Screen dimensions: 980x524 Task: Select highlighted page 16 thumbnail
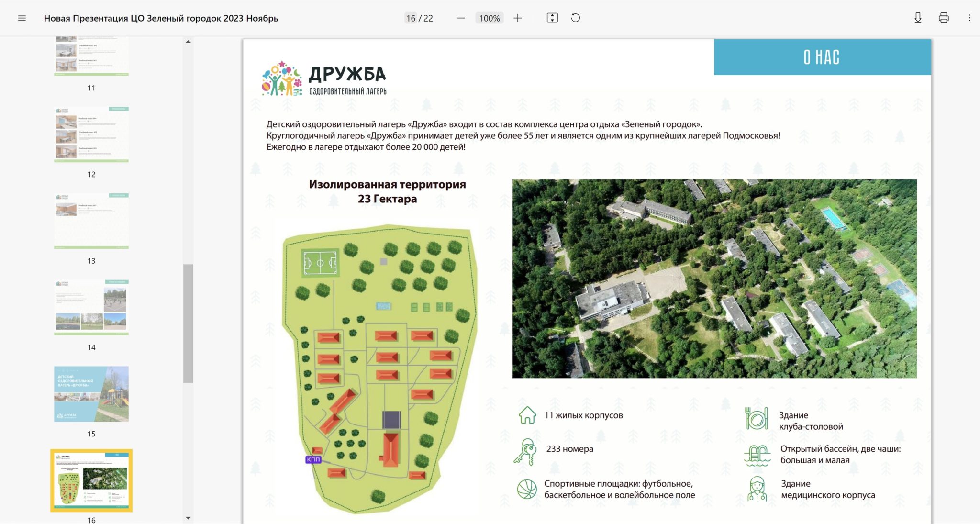91,480
